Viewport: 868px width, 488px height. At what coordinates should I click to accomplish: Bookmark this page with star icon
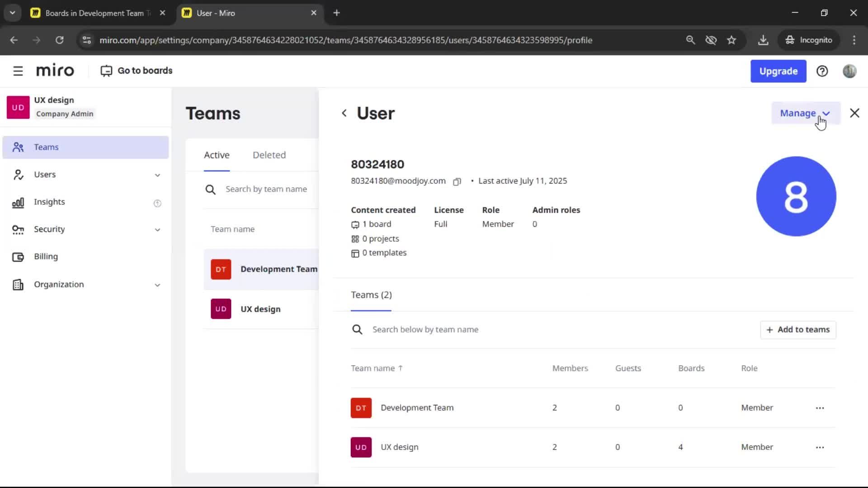click(731, 40)
